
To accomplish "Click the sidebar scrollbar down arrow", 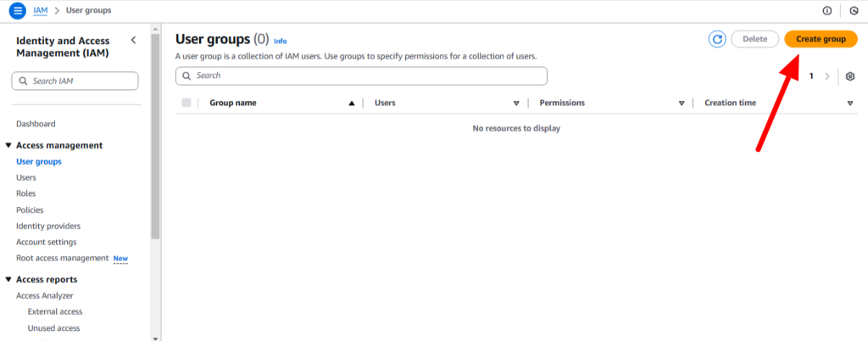I will (155, 337).
